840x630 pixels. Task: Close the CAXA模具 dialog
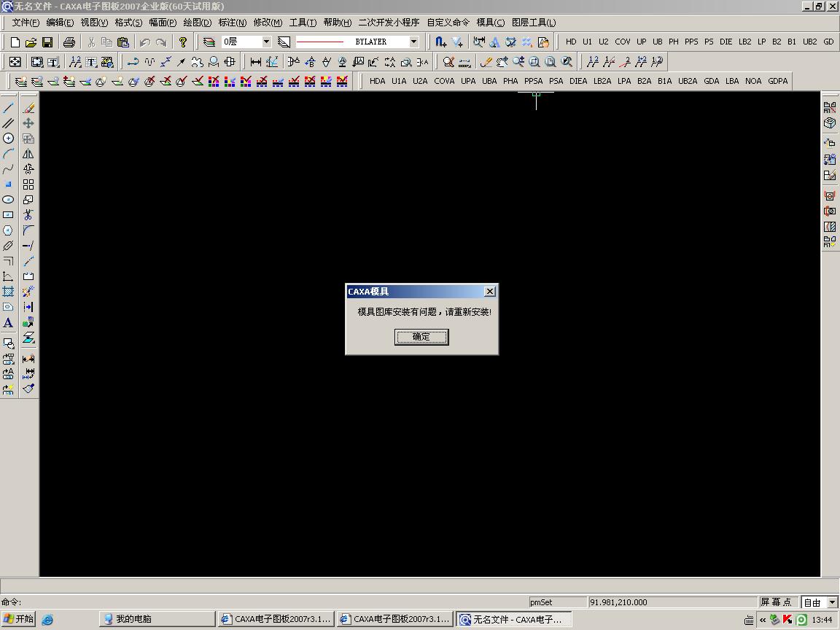[490, 292]
